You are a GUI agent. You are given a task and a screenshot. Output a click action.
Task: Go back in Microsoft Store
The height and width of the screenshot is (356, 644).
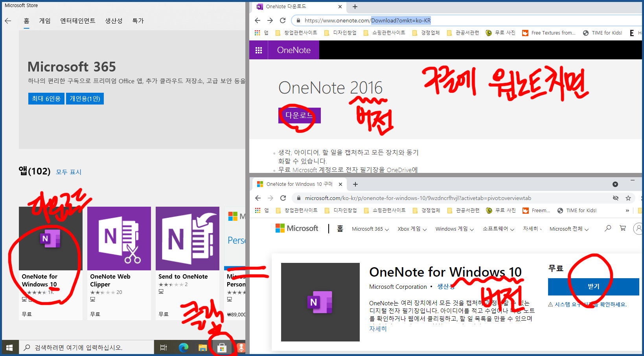pyautogui.click(x=8, y=21)
